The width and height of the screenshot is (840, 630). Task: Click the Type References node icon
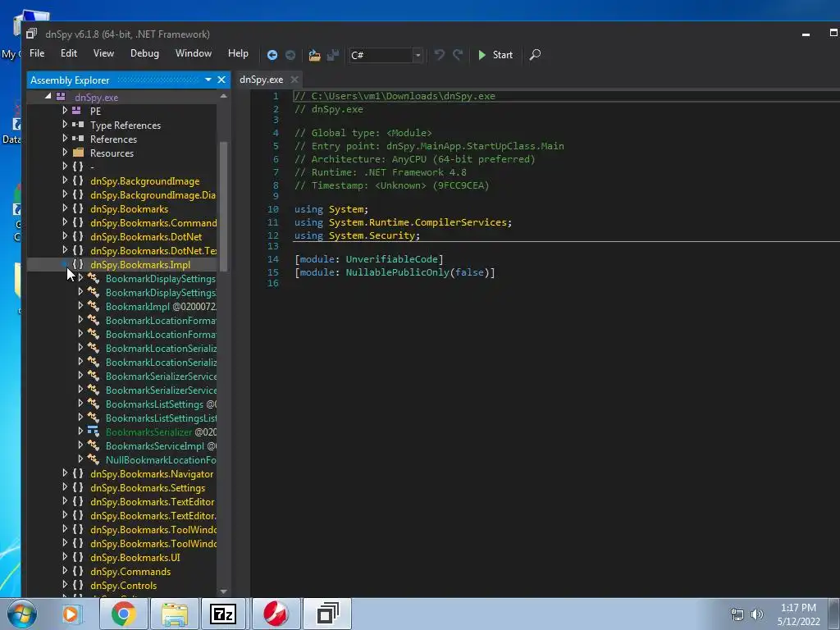tap(78, 125)
